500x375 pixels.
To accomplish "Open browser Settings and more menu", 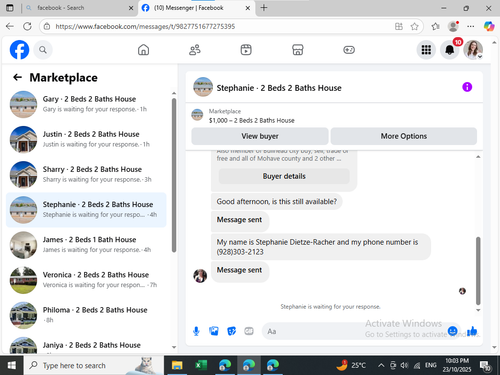I will [x=470, y=26].
